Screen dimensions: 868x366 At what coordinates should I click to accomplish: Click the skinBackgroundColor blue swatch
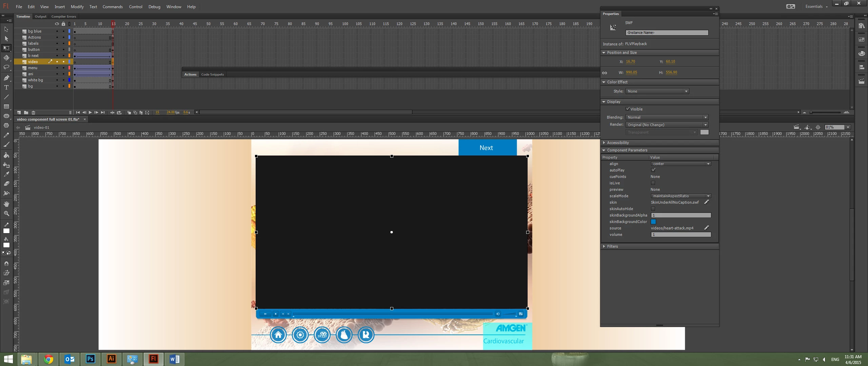[x=653, y=222]
